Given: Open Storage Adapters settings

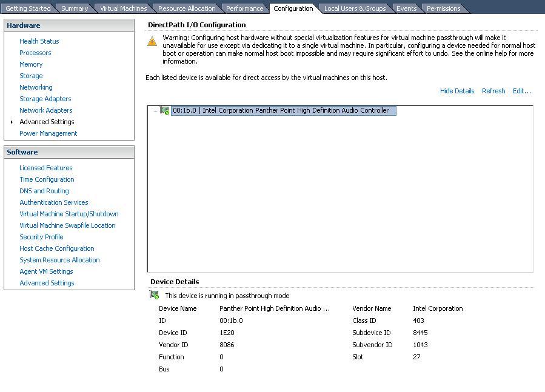Looking at the screenshot, I should pos(45,99).
